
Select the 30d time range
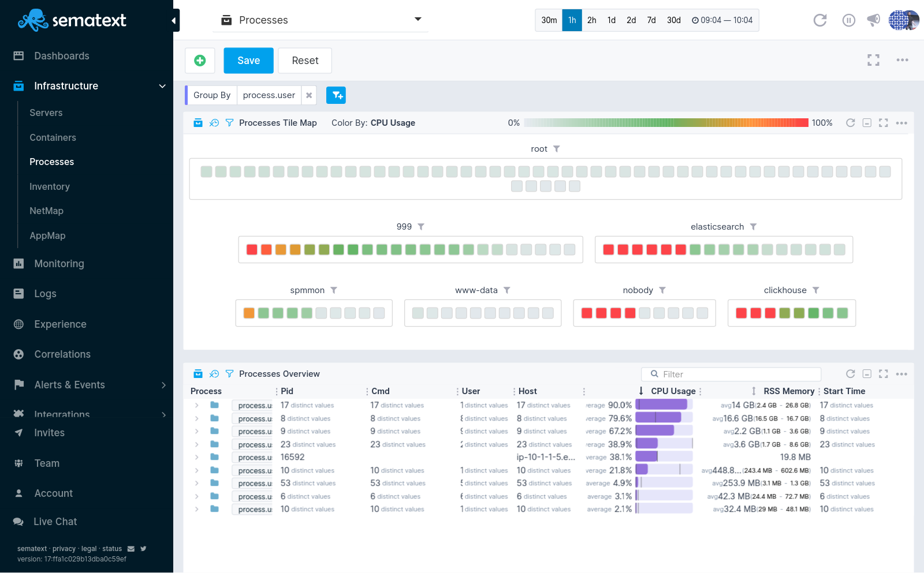click(x=674, y=20)
